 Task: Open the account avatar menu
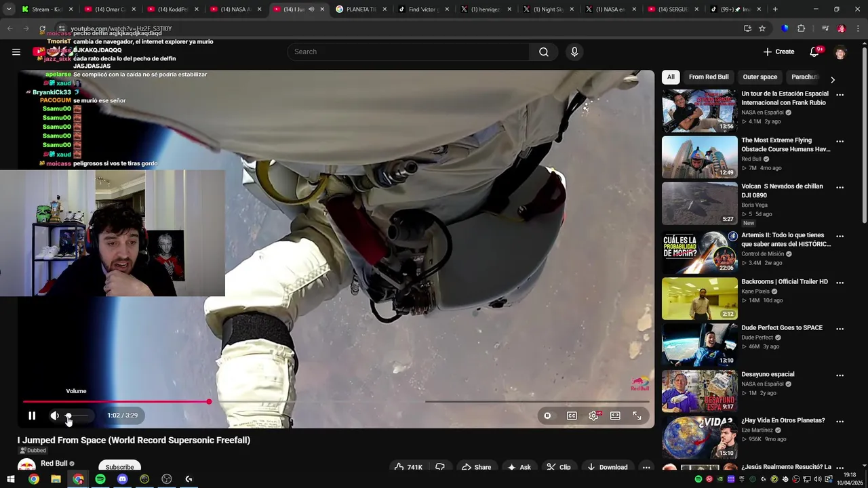(841, 52)
